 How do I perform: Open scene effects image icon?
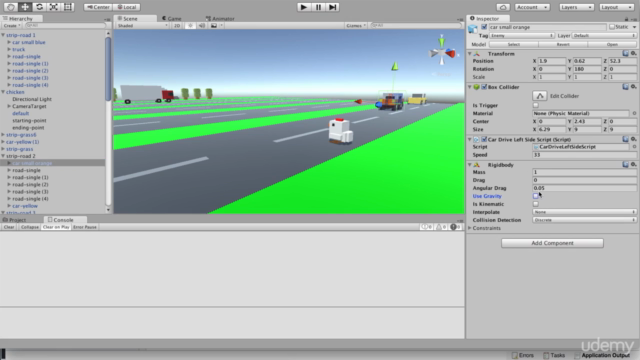[214, 25]
